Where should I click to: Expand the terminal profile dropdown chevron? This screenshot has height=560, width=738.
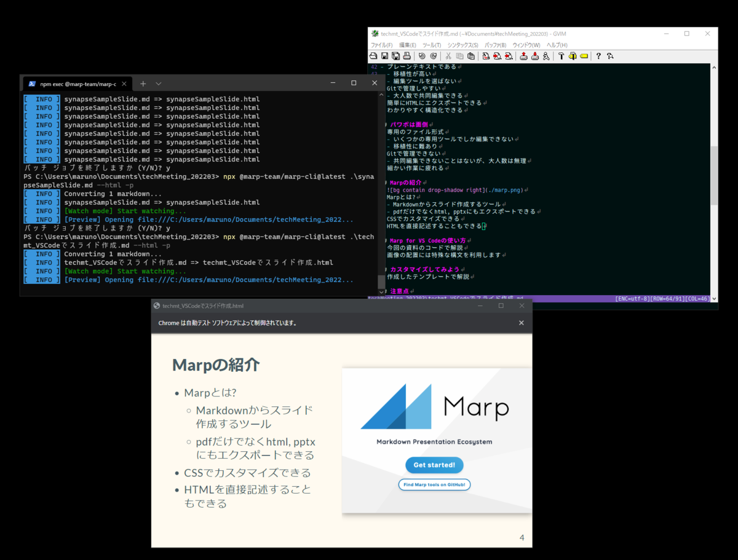tap(158, 83)
